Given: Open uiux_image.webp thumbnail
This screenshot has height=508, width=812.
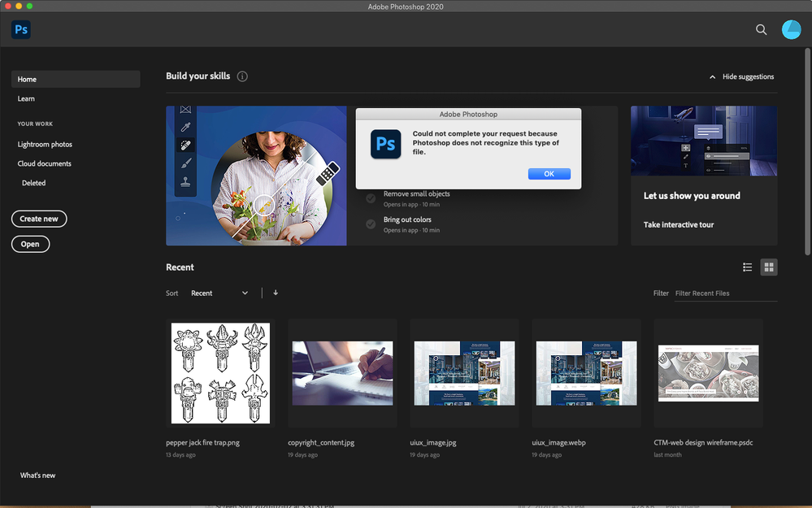Looking at the screenshot, I should (586, 373).
